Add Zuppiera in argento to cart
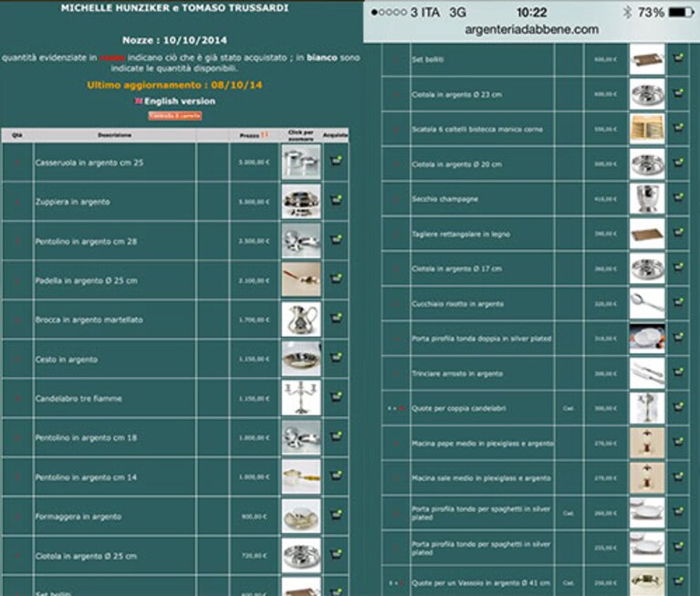Image resolution: width=700 pixels, height=596 pixels. tap(336, 200)
